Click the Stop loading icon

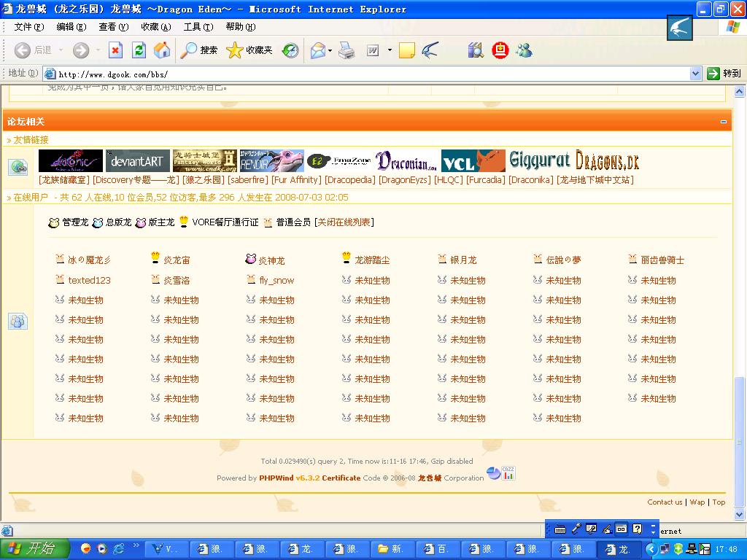click(115, 50)
